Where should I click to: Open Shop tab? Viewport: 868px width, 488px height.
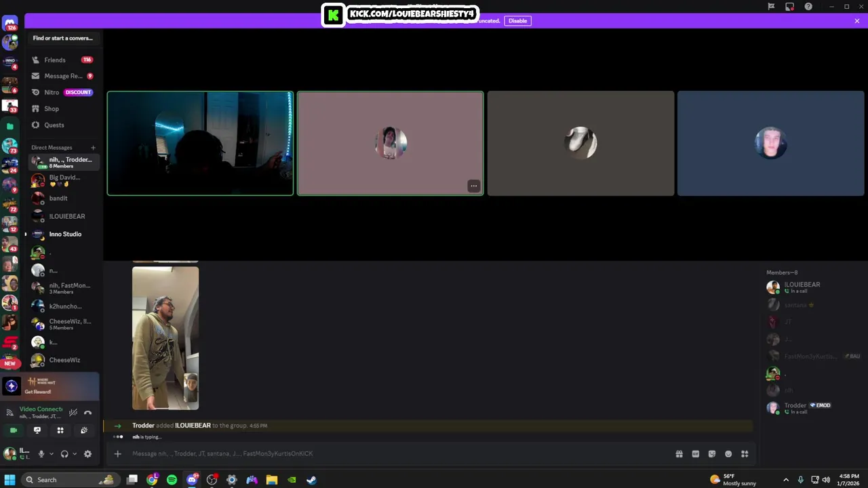pos(63,108)
